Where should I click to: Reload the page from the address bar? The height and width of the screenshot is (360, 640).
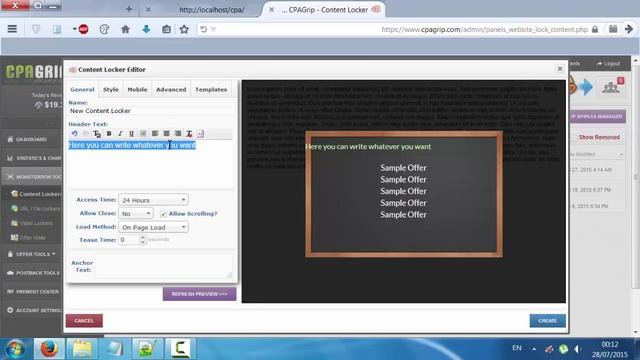(x=203, y=29)
